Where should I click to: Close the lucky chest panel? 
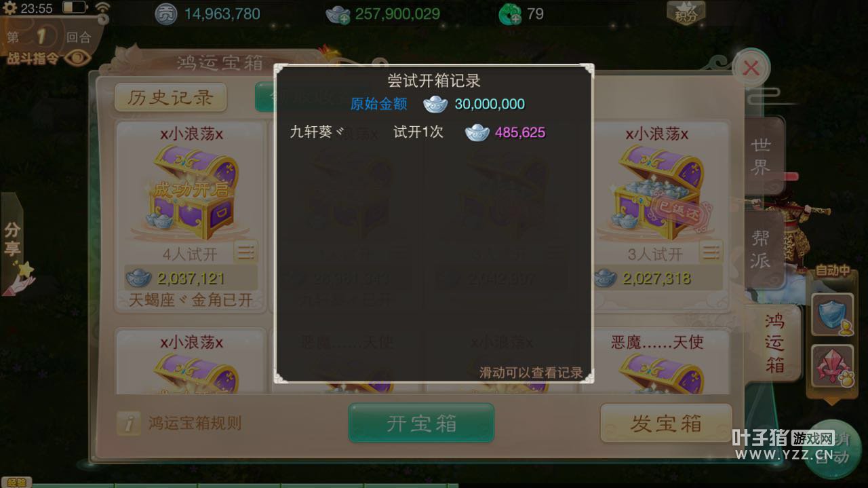click(x=751, y=68)
